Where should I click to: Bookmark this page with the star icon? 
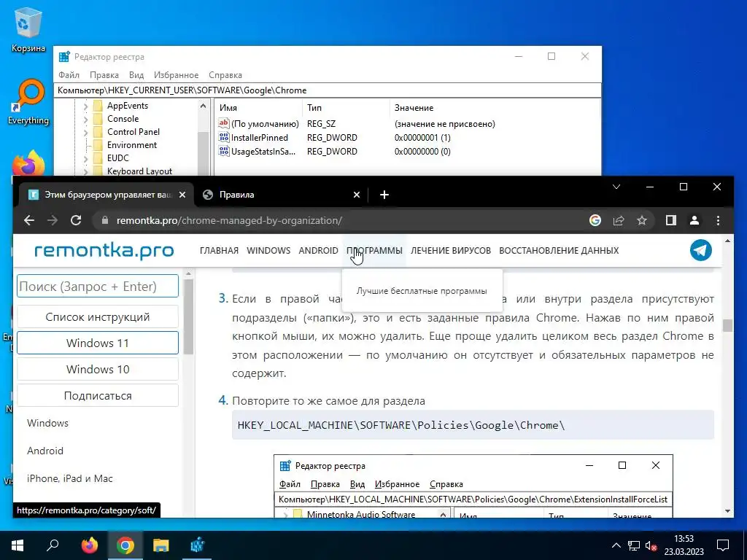tap(642, 220)
